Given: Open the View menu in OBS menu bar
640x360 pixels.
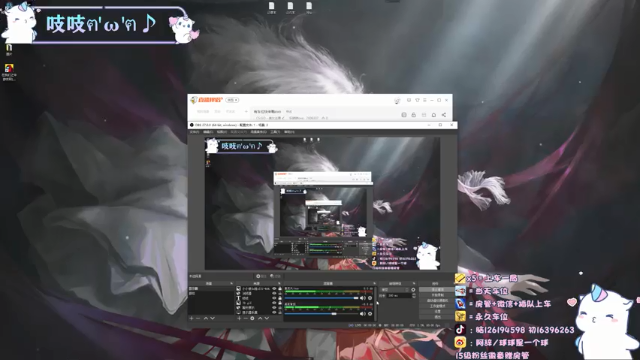Looking at the screenshot, I should pyautogui.click(x=222, y=132).
